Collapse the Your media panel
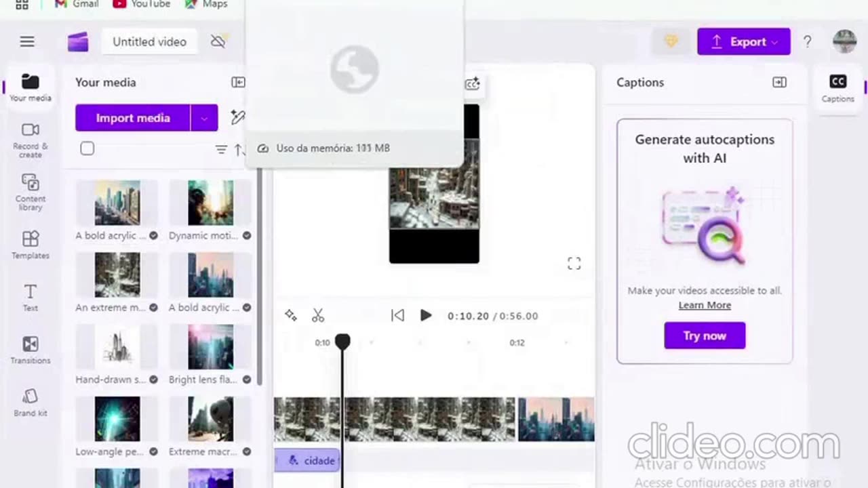The height and width of the screenshot is (488, 868). pos(238,82)
